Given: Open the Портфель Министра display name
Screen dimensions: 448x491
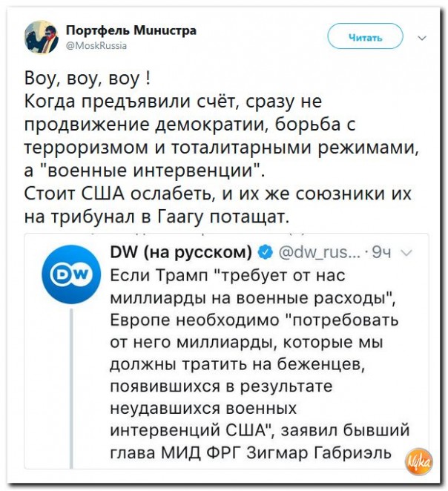Looking at the screenshot, I should coord(131,30).
